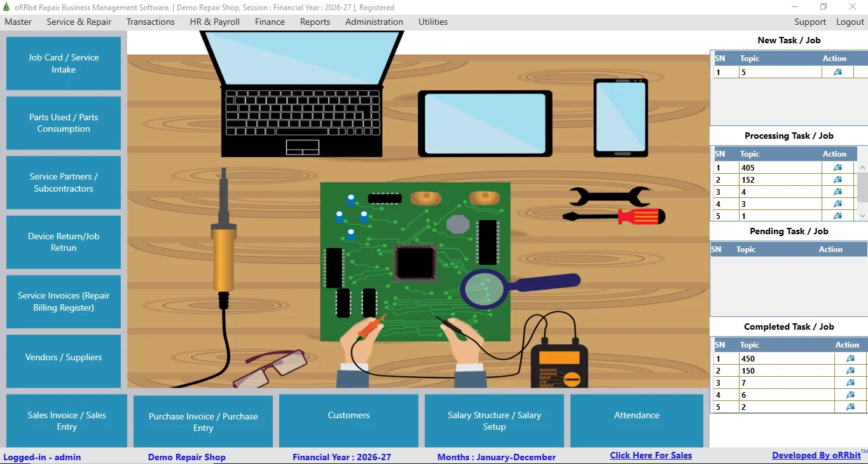
Task: Click Action header in Completed Task table
Action: [847, 344]
